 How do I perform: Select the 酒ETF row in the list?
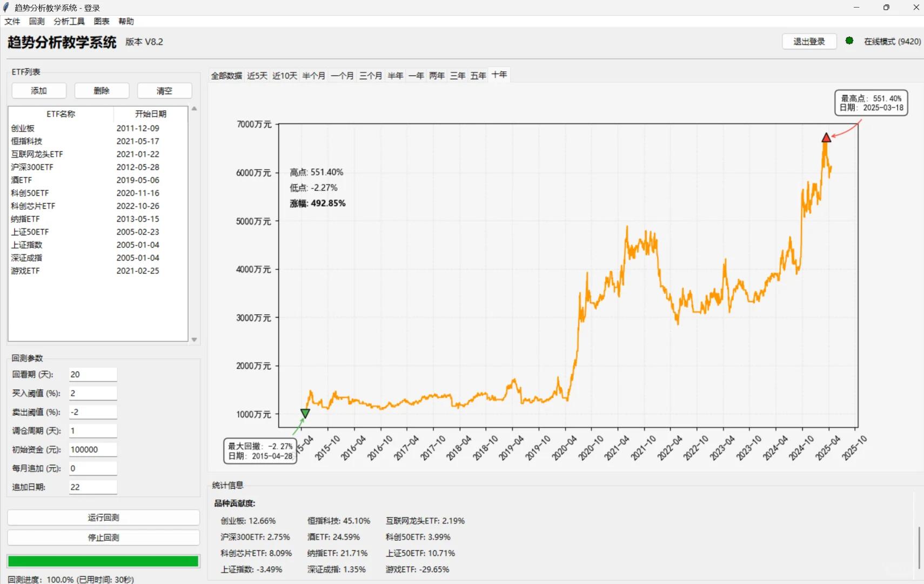pos(98,180)
